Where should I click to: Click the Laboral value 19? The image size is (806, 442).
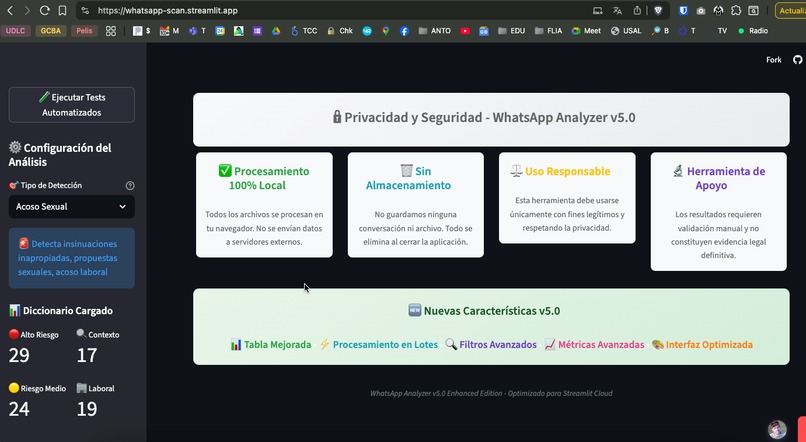pyautogui.click(x=87, y=409)
